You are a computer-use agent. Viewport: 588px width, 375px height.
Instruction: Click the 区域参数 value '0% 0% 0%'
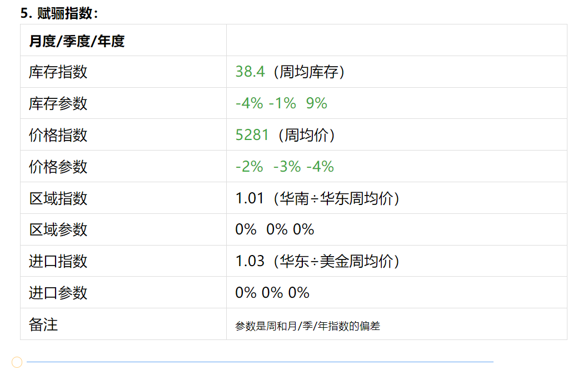coord(275,229)
